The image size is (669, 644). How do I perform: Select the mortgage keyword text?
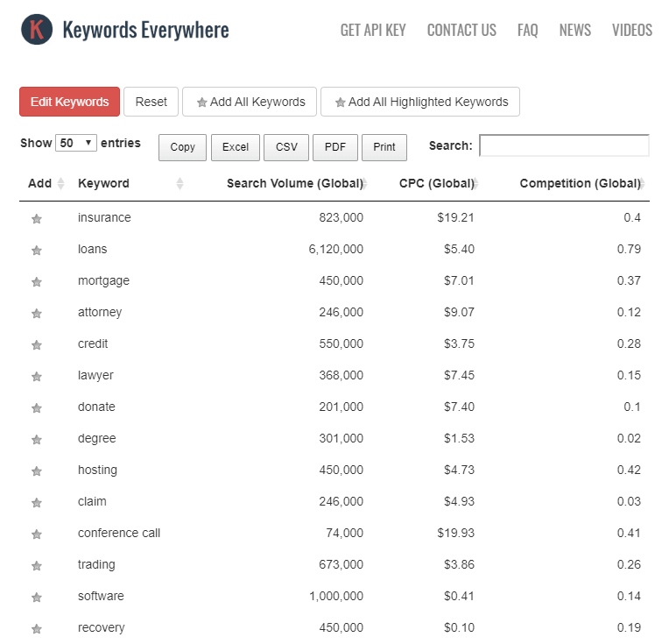103,280
